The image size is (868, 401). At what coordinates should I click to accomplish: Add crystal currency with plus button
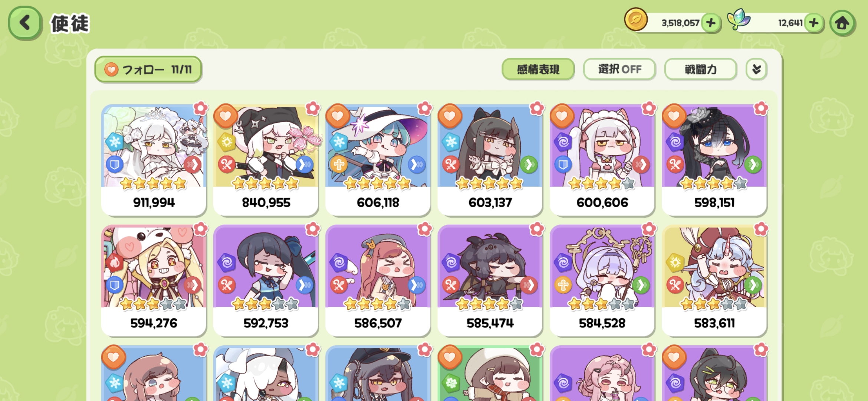click(814, 23)
